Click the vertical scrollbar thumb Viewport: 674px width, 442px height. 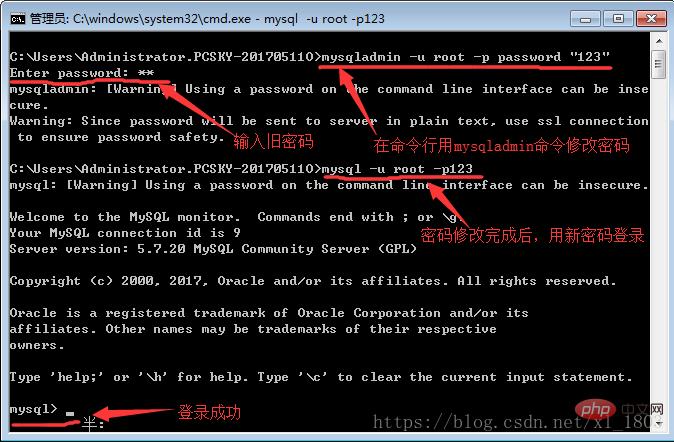click(x=659, y=64)
